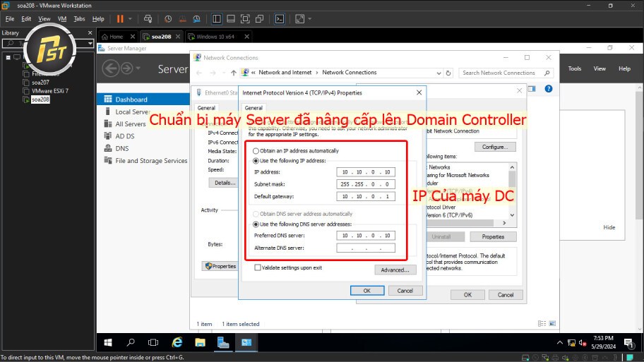Open File Explorer taskbar icon

click(x=200, y=342)
